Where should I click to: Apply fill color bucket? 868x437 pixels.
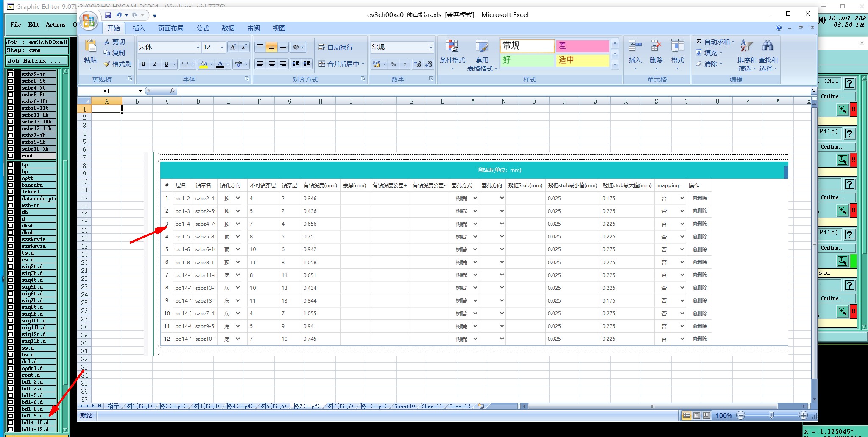click(204, 64)
